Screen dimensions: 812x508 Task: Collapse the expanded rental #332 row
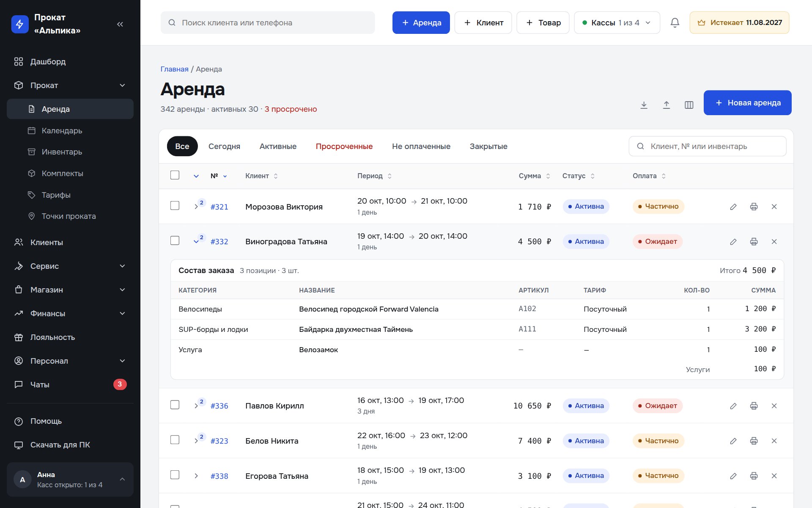click(196, 242)
